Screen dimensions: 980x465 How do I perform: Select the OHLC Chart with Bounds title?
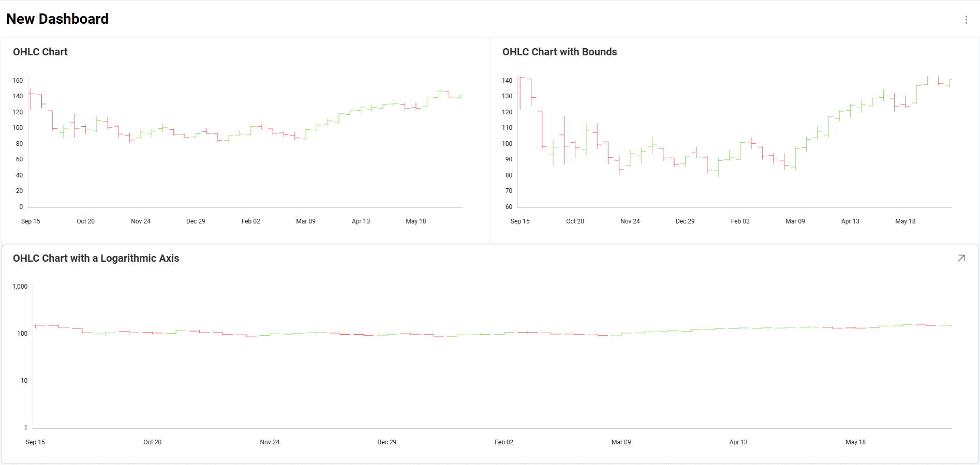coord(559,52)
